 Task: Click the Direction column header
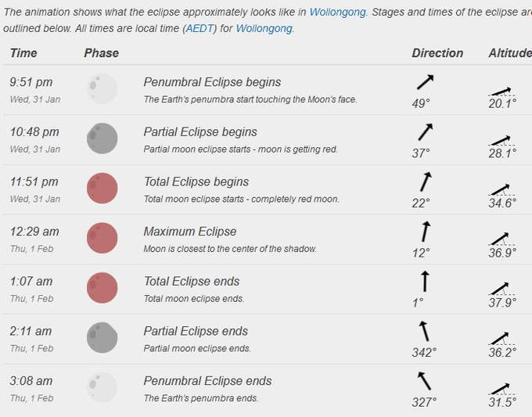click(x=437, y=53)
